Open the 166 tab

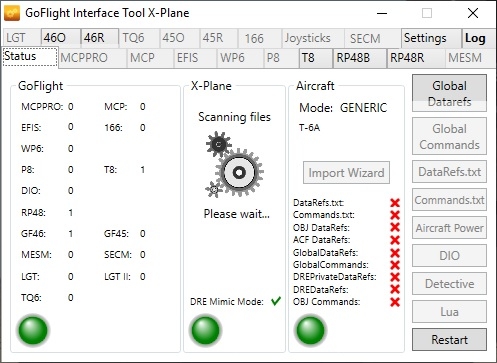pyautogui.click(x=260, y=38)
